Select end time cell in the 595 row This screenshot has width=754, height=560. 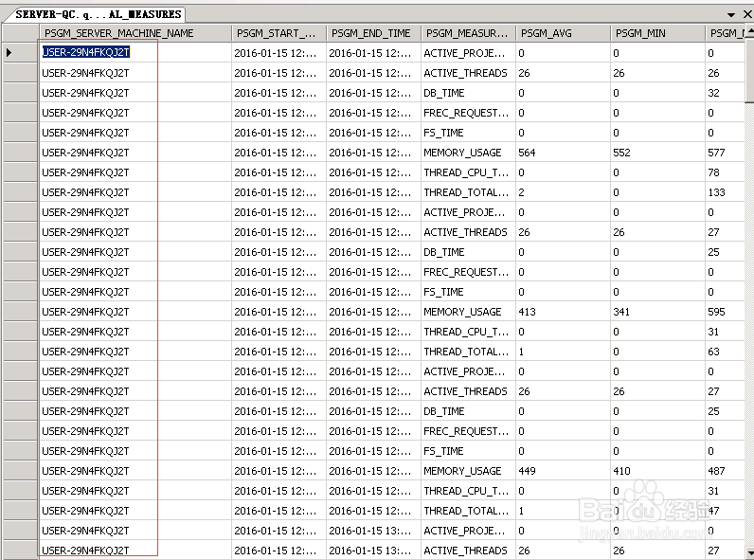pyautogui.click(x=373, y=312)
